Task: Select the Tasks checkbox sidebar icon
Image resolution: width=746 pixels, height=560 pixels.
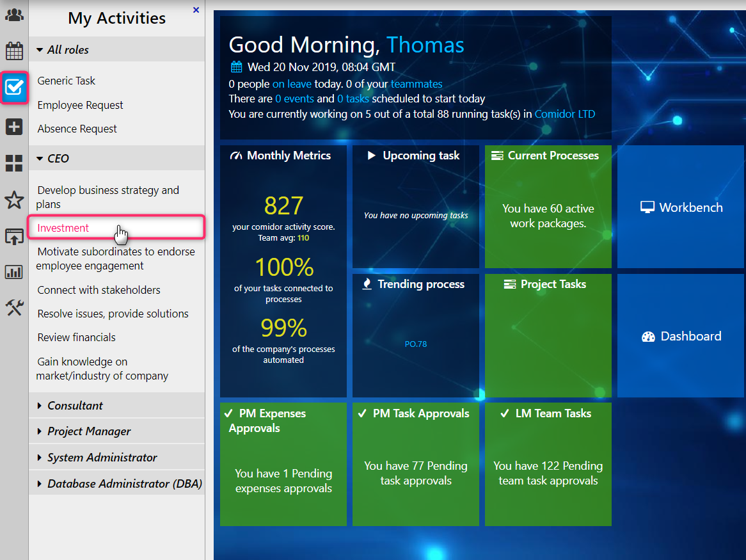Action: click(13, 86)
